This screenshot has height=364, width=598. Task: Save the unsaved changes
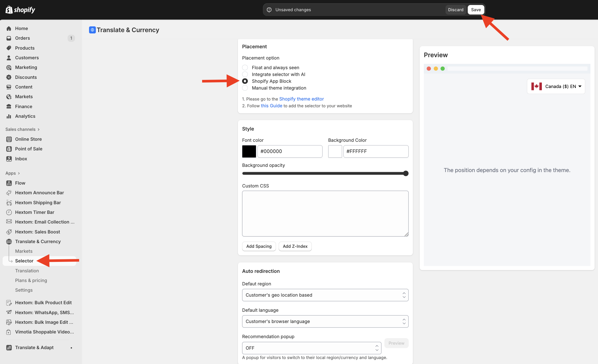pos(476,10)
